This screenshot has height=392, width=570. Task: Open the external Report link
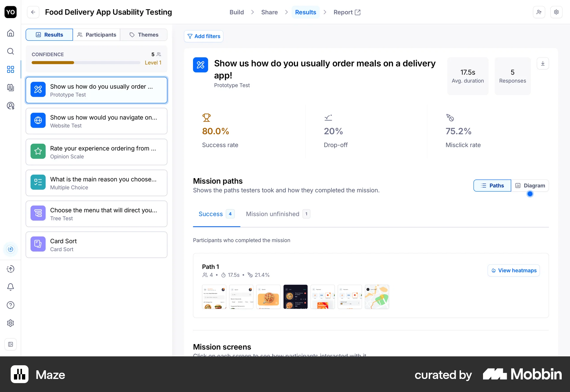click(x=347, y=12)
